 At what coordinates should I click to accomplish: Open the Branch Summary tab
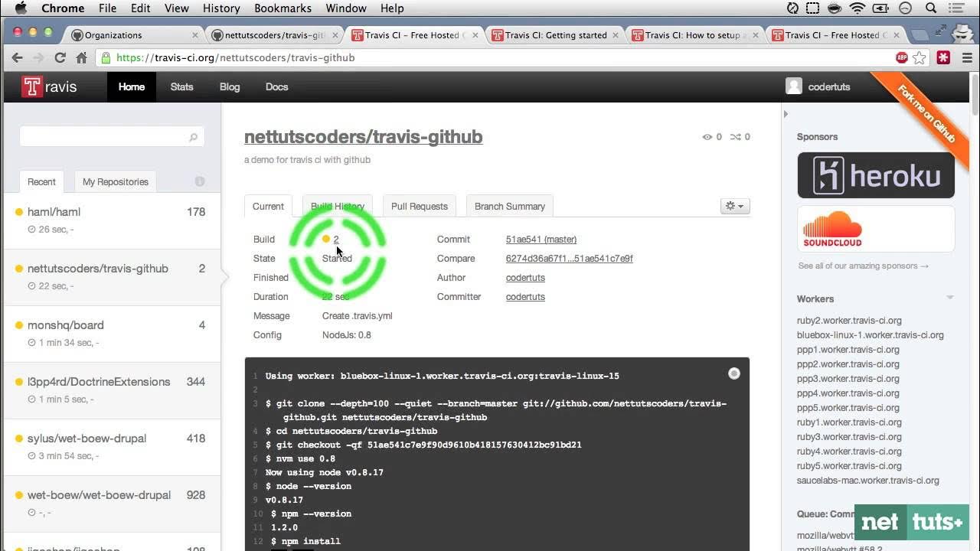point(510,206)
